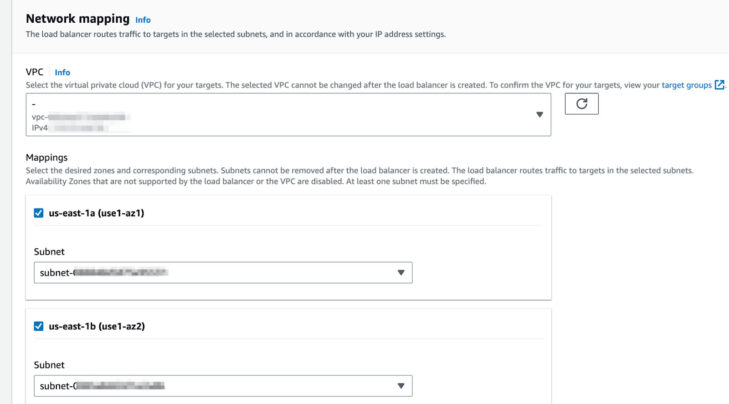The width and height of the screenshot is (729, 404).
Task: Click the down arrow on us-east-1b subnet selector
Action: coord(401,385)
